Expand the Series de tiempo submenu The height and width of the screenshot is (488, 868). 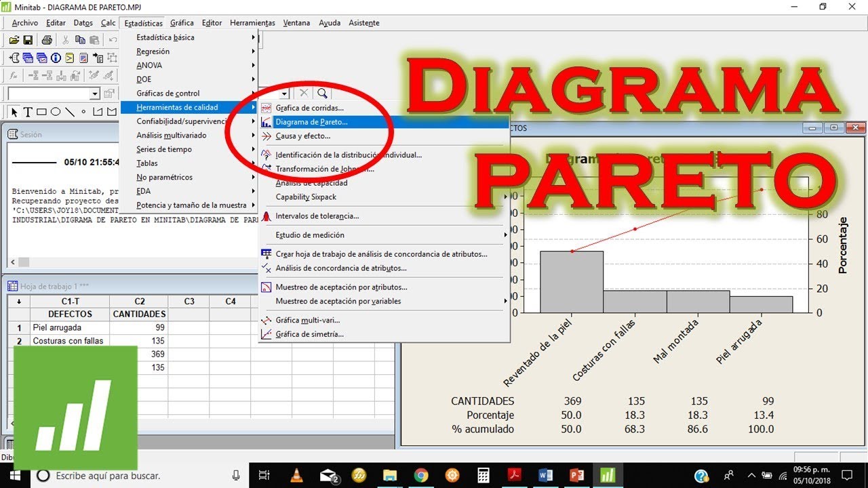pos(189,149)
